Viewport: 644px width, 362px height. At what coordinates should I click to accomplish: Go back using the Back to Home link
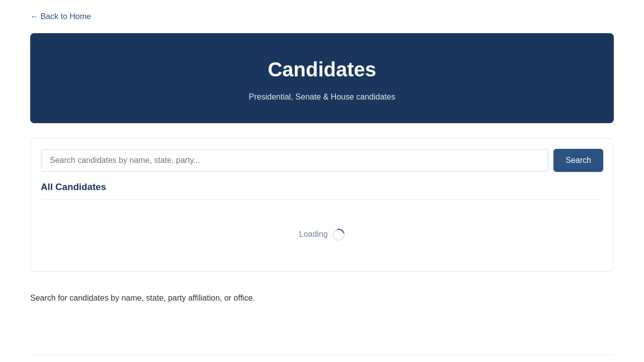(60, 17)
